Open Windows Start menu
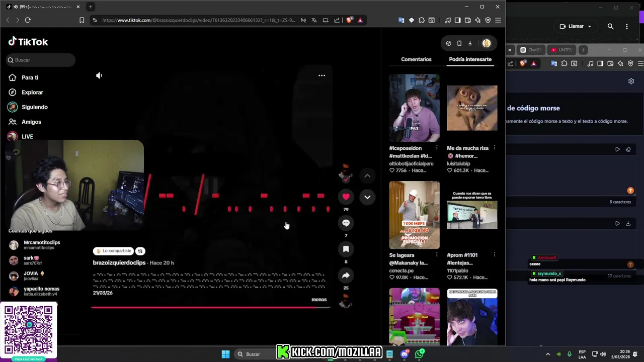 pos(225,354)
